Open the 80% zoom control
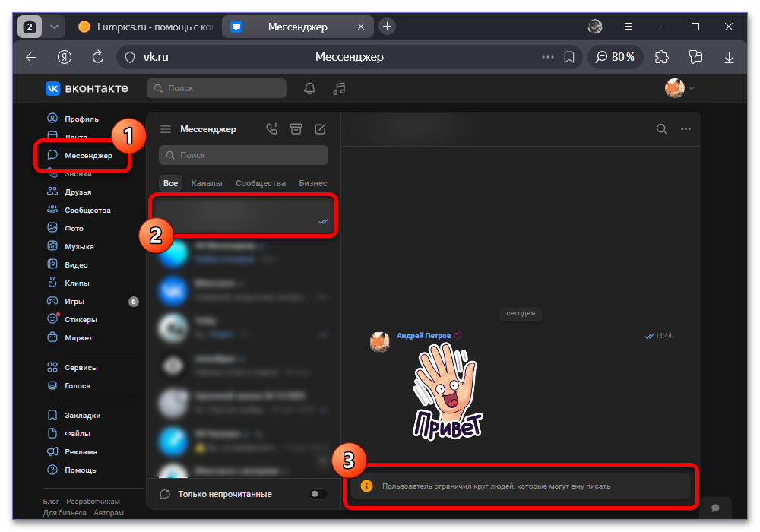 pos(615,57)
